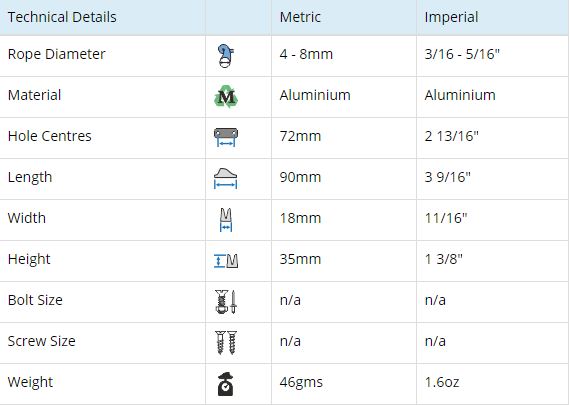Click the Rope Diameter cleat icon
570x405 pixels.
(226, 56)
